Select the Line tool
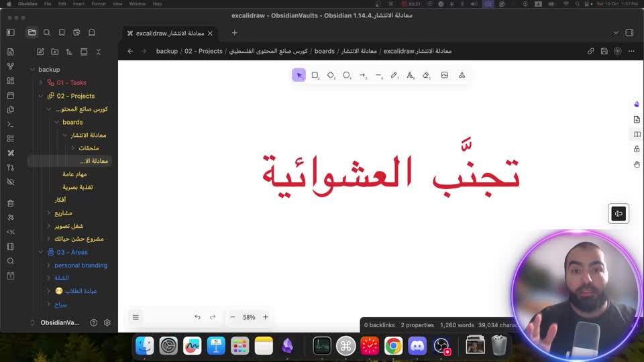This screenshot has height=362, width=644. point(378,75)
